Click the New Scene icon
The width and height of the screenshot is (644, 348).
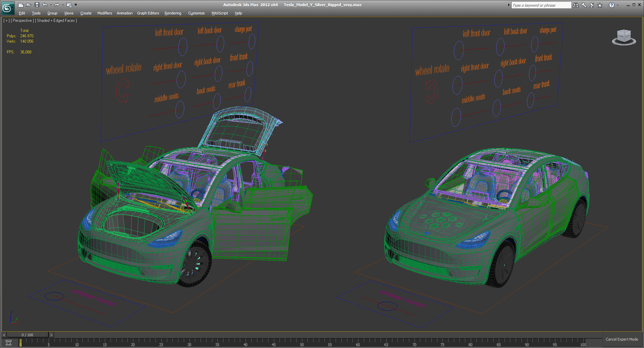point(20,5)
